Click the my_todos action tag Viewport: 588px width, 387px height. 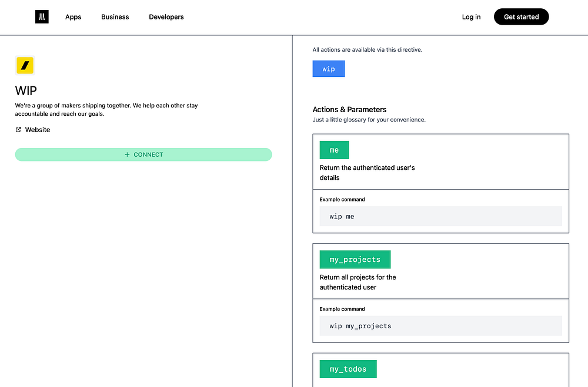pyautogui.click(x=348, y=369)
